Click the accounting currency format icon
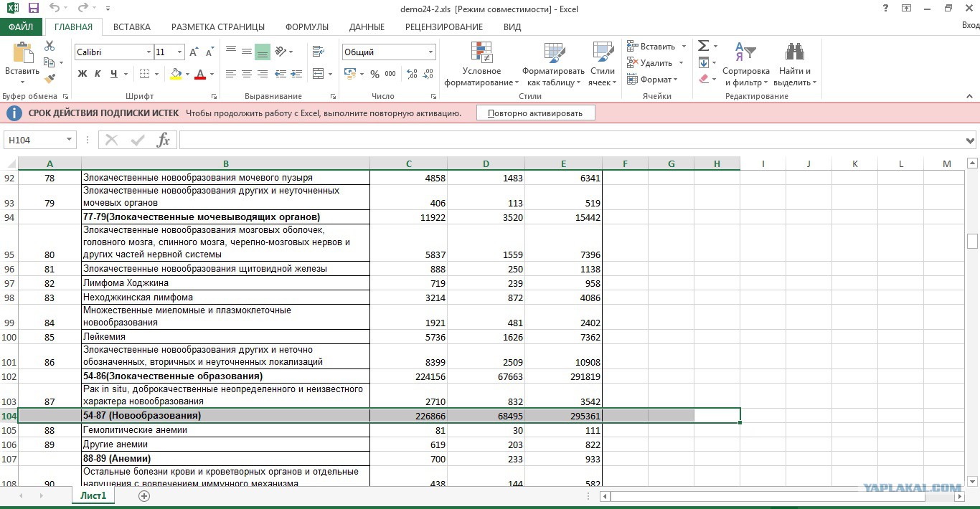This screenshot has height=509, width=980. point(350,74)
